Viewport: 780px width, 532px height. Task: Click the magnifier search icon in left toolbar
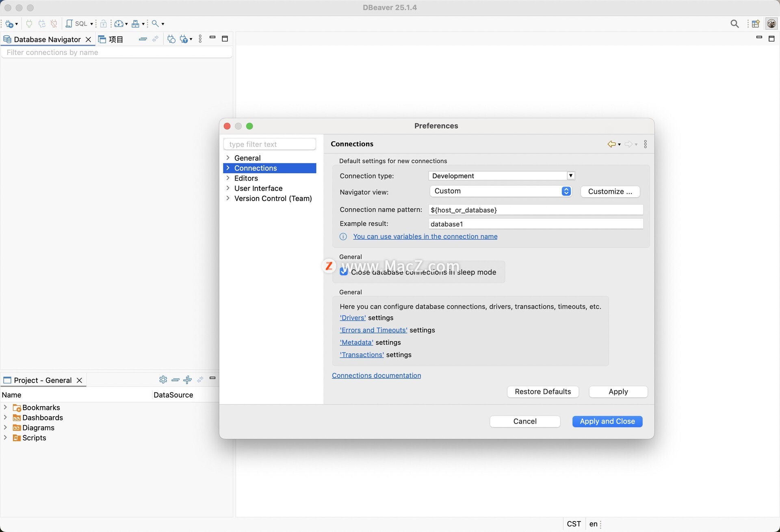[155, 24]
